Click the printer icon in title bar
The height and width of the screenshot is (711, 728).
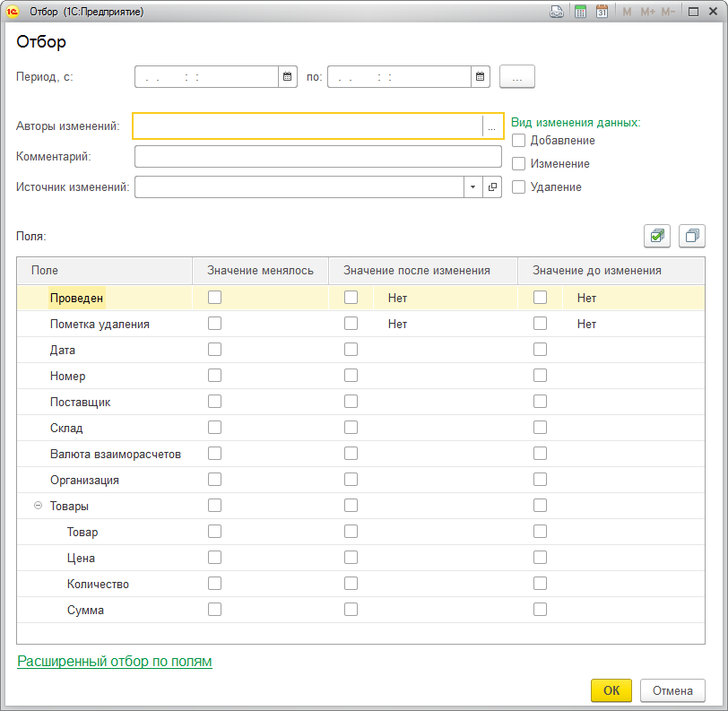click(x=557, y=12)
